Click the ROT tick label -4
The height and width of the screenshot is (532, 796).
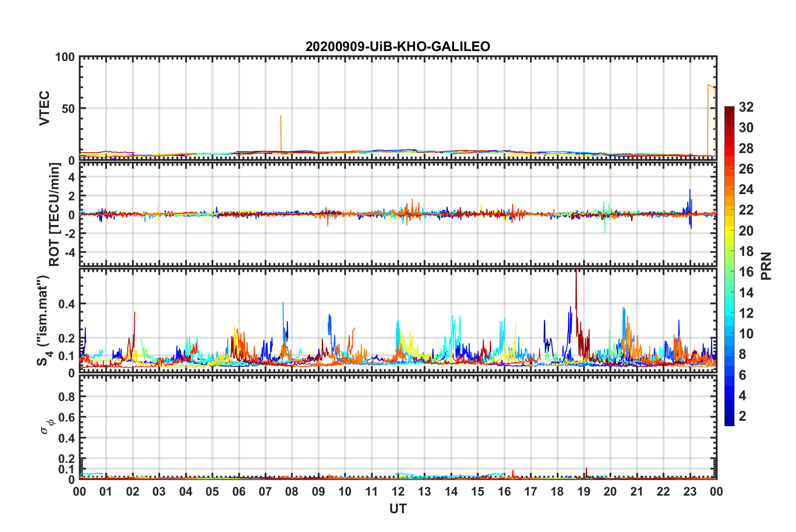pyautogui.click(x=70, y=253)
